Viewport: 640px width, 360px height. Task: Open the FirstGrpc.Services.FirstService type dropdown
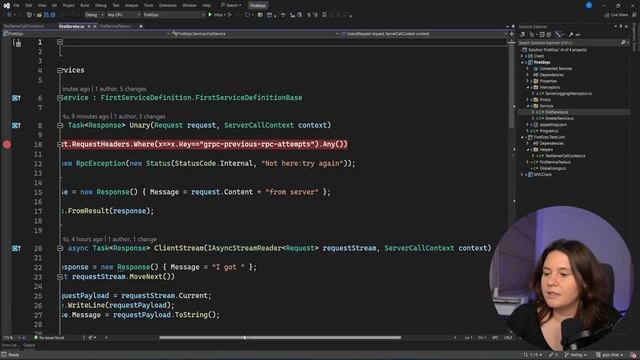255,34
